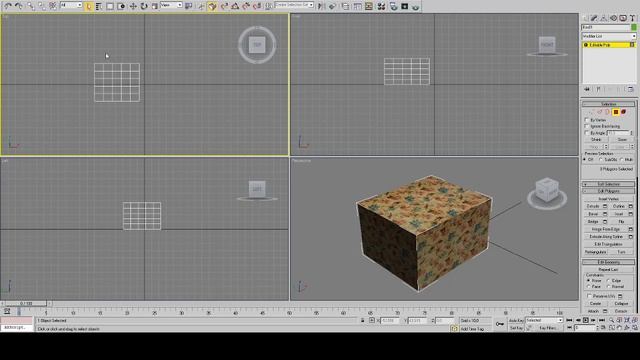Click the Redo arrow in the main toolbar
Screen dimensions: 640x360
pyautogui.click(x=18, y=6)
